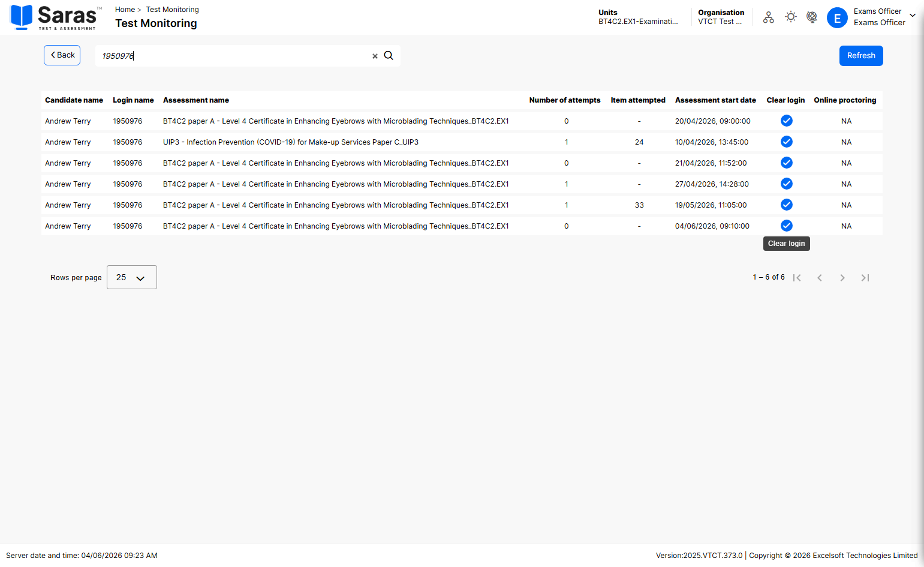Clear login for the 10/04/2026 UIP3 row
Viewport: 924px width, 567px height.
click(x=787, y=142)
